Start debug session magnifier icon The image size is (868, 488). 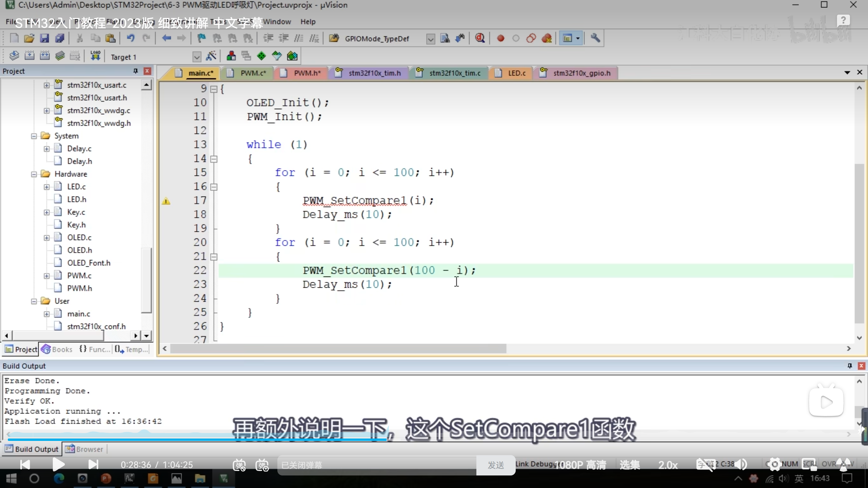click(x=480, y=38)
